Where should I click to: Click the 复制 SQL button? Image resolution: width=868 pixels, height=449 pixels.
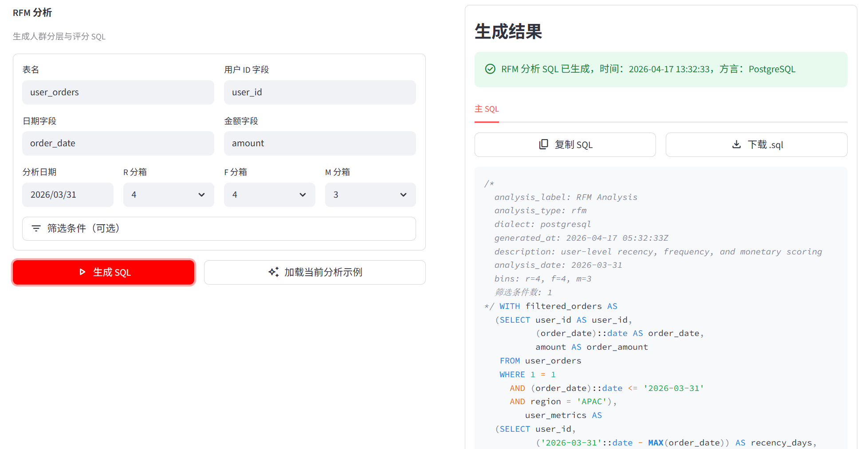(x=565, y=144)
